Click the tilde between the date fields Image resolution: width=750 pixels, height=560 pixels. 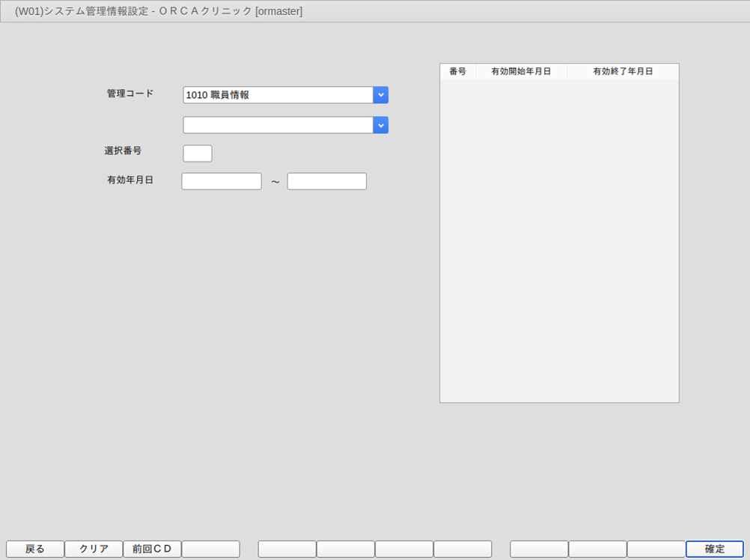(x=275, y=182)
